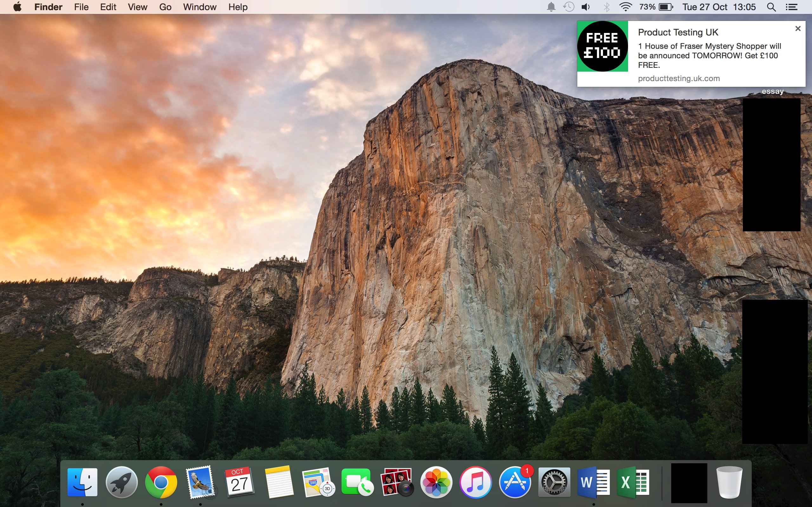
Task: Dismiss the Product Testing UK notification
Action: (798, 29)
